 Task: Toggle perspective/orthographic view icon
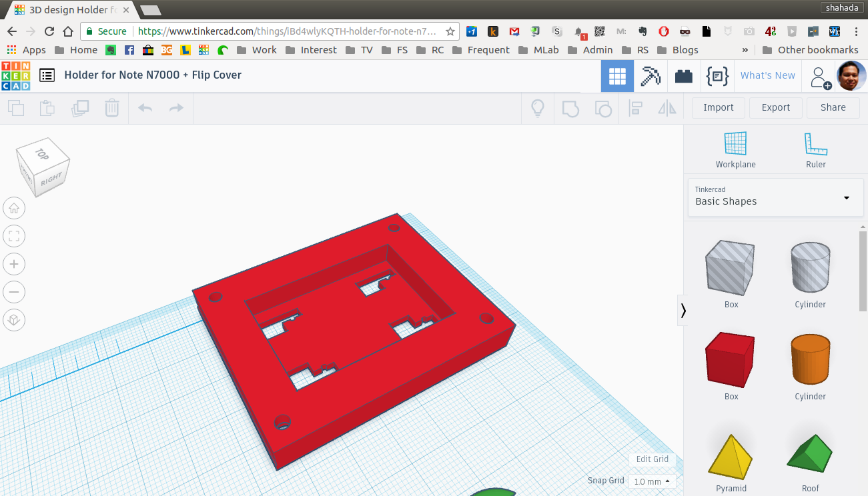14,320
